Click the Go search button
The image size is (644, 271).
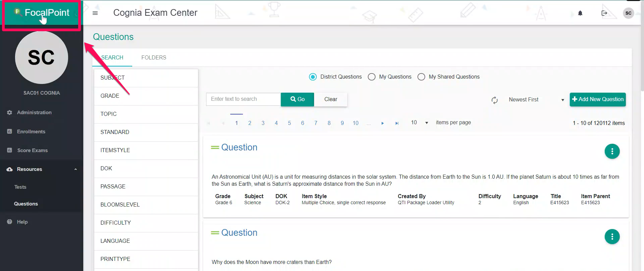[297, 99]
